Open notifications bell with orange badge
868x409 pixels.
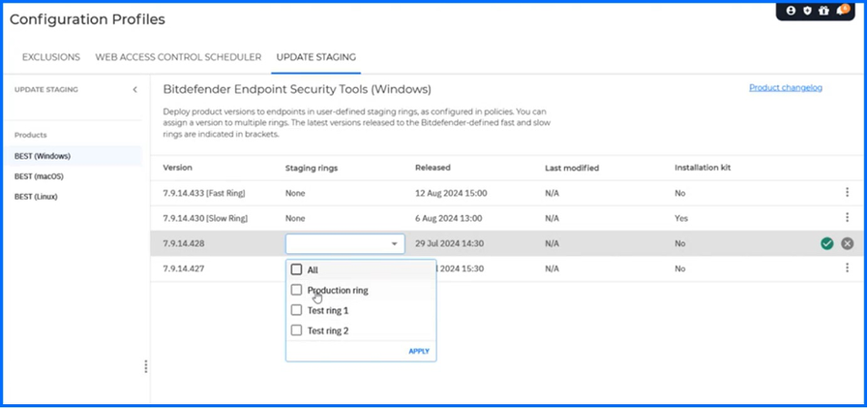point(842,10)
